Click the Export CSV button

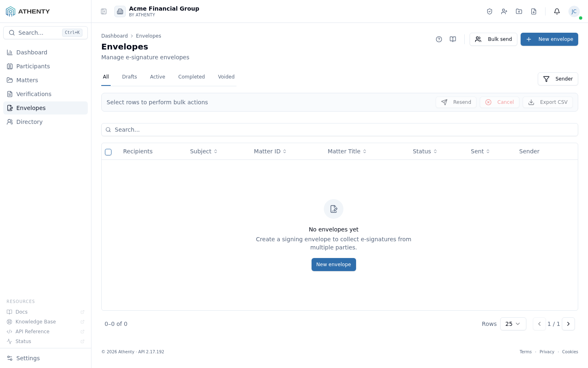548,102
